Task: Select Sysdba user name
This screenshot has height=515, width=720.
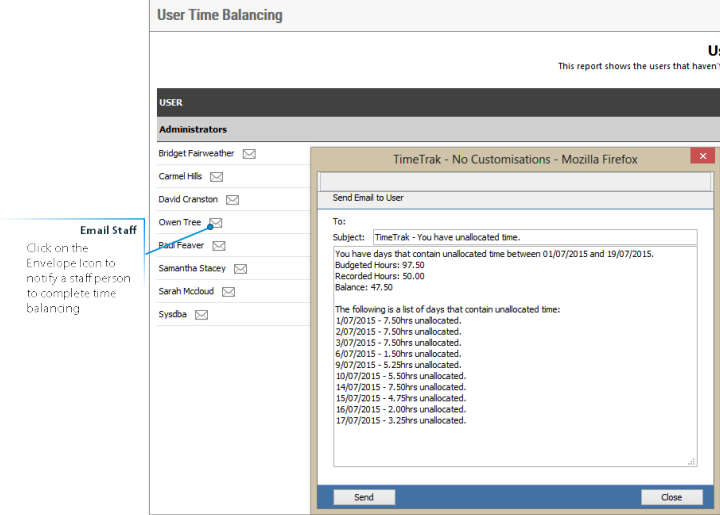Action: pyautogui.click(x=172, y=314)
